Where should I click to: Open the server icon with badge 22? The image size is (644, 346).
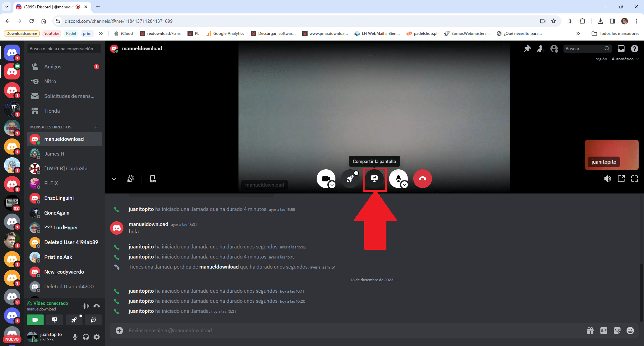tap(12, 203)
